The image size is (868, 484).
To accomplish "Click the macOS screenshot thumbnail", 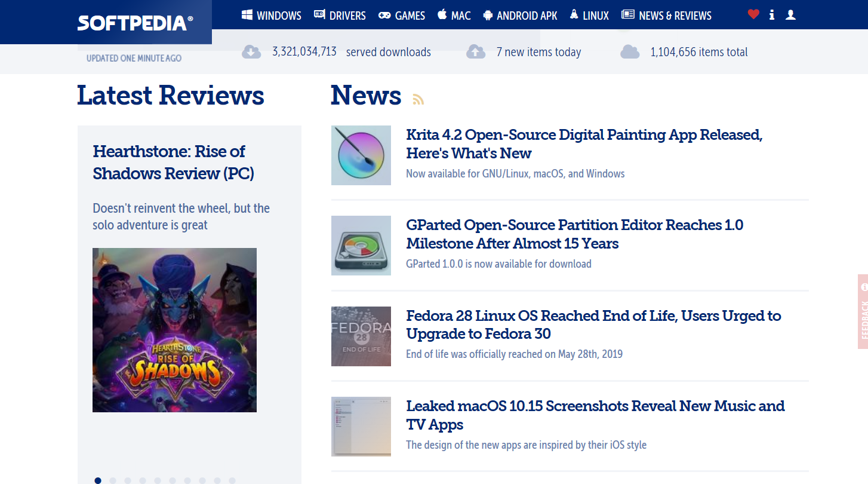I will coord(361,427).
